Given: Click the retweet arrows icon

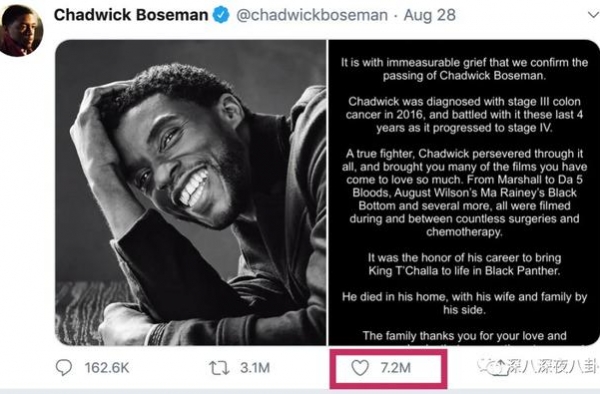Looking at the screenshot, I should [x=219, y=368].
